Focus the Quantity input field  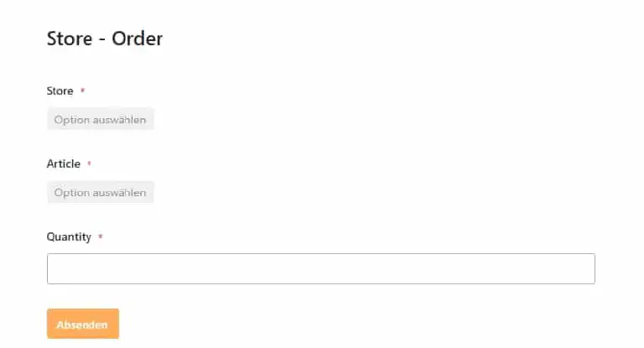(321, 268)
